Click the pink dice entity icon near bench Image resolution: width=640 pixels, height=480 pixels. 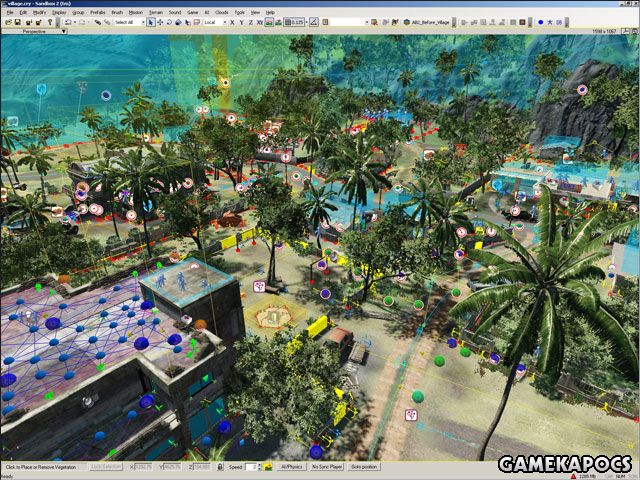click(x=259, y=286)
